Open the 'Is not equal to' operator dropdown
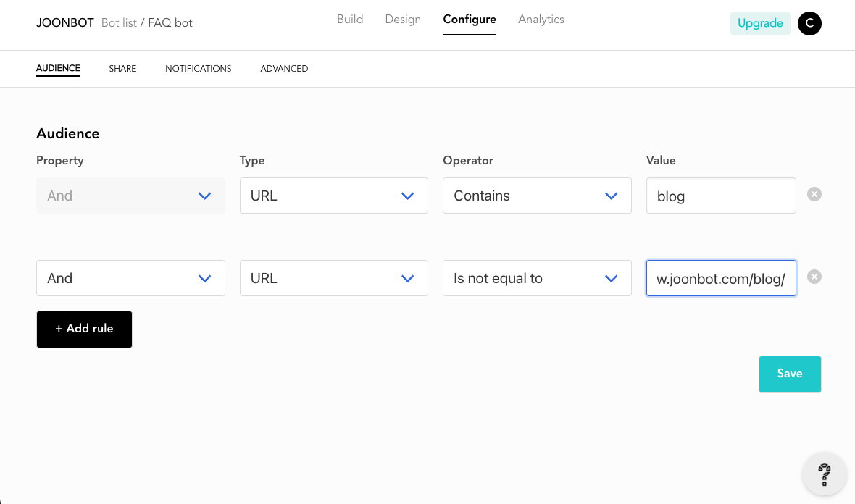Viewport: 855px width, 504px height. (537, 278)
